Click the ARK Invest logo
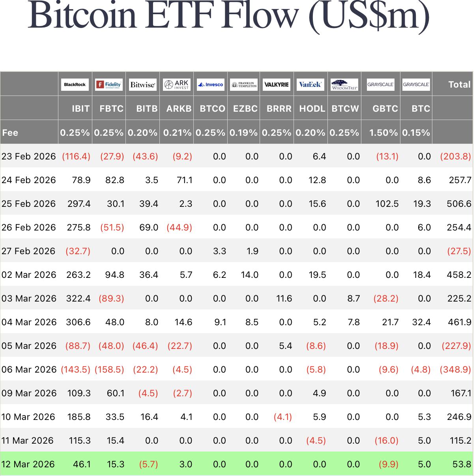This screenshot has height=476, width=475. 177,84
